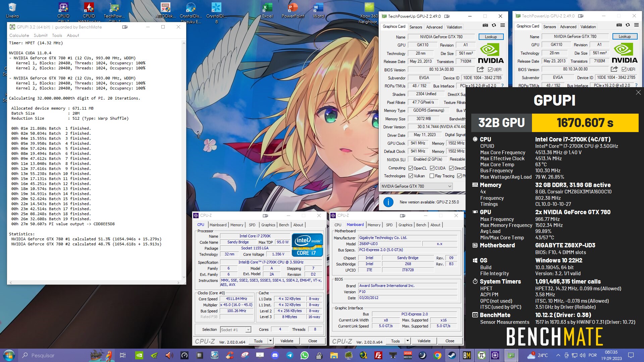This screenshot has width=644, height=362.
Task: Click the GPUPI vertical scrollbar up arrow
Action: 183,43
